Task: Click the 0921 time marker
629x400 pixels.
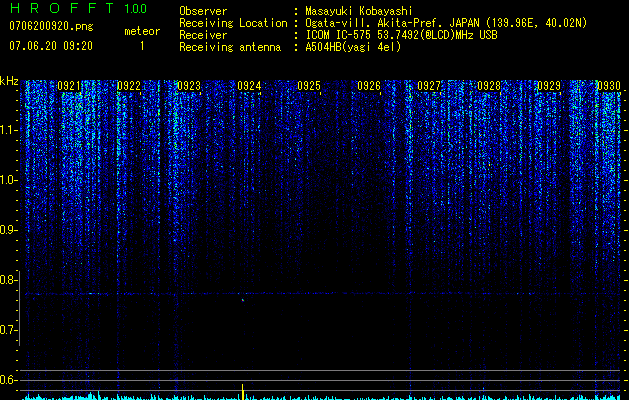Action: tap(69, 86)
